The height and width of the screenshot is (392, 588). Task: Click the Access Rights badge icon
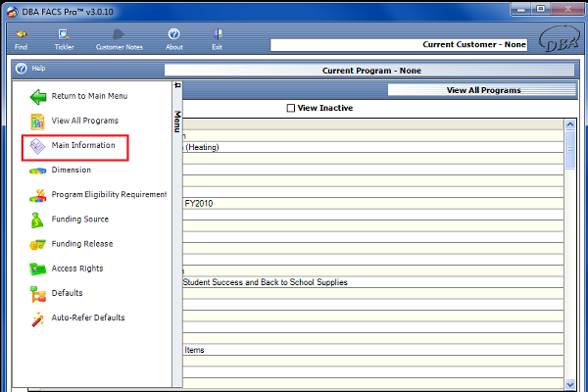37,269
